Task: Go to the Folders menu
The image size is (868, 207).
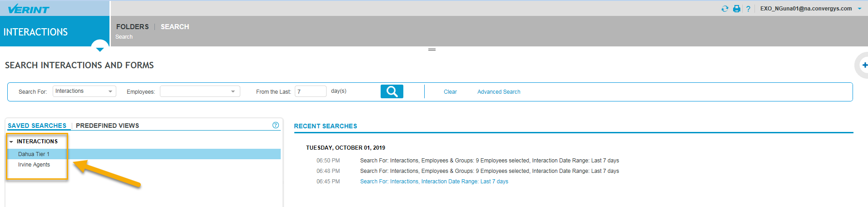Action: click(132, 27)
